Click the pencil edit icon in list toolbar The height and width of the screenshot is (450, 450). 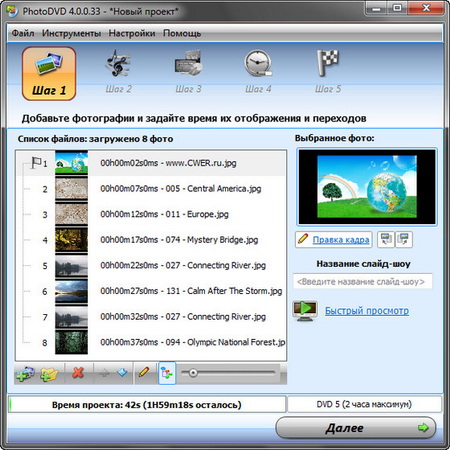(144, 372)
